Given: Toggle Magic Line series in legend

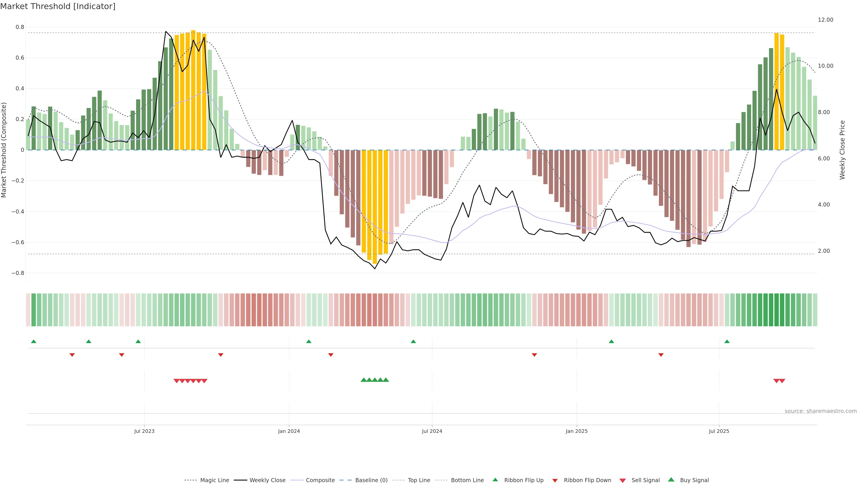Looking at the screenshot, I should [x=214, y=480].
